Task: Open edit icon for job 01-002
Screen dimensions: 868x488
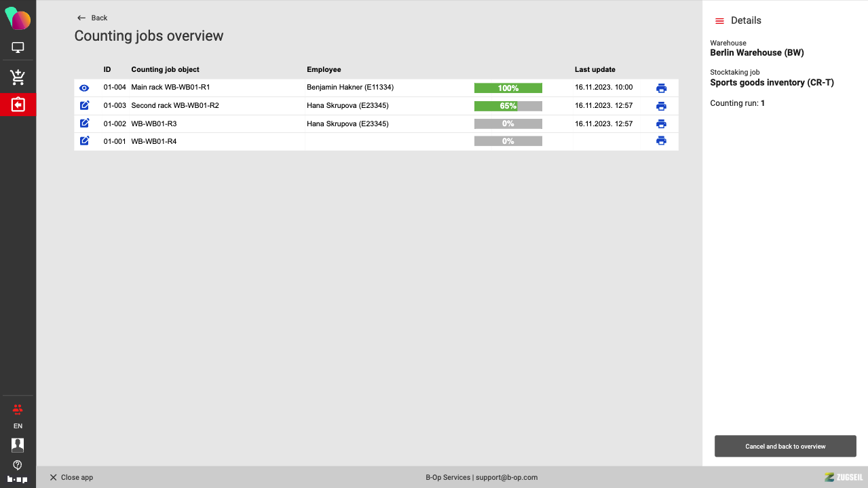Action: (x=84, y=124)
